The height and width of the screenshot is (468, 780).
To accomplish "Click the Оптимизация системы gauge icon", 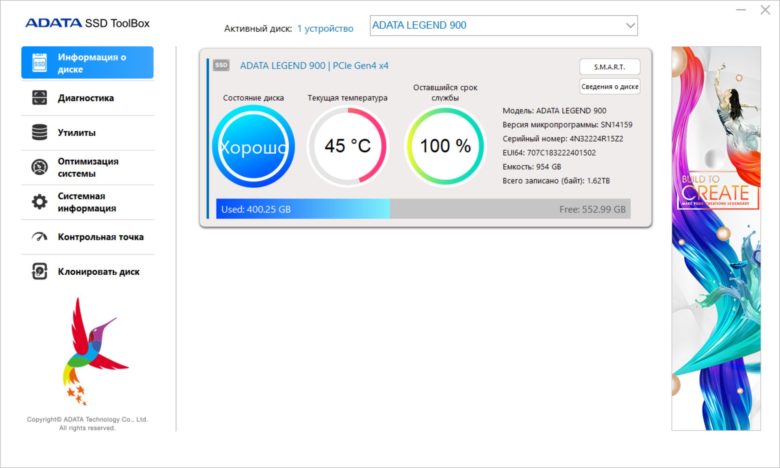I will point(39,167).
